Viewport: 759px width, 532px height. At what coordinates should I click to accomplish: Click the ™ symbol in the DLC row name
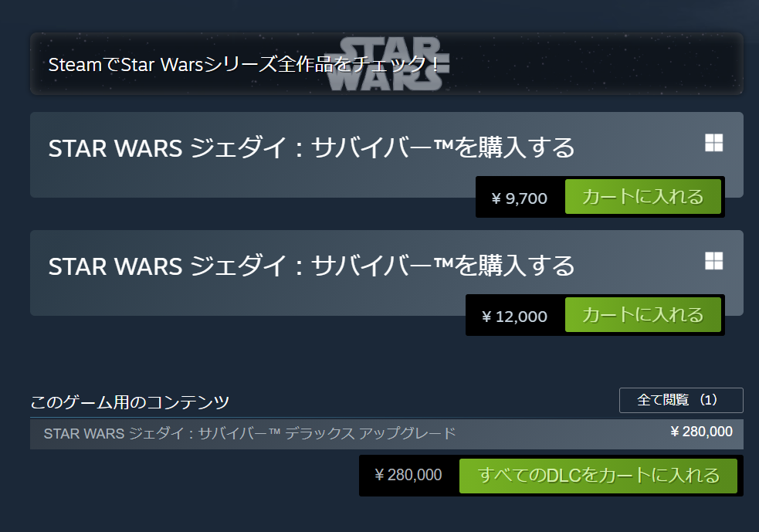(x=274, y=432)
